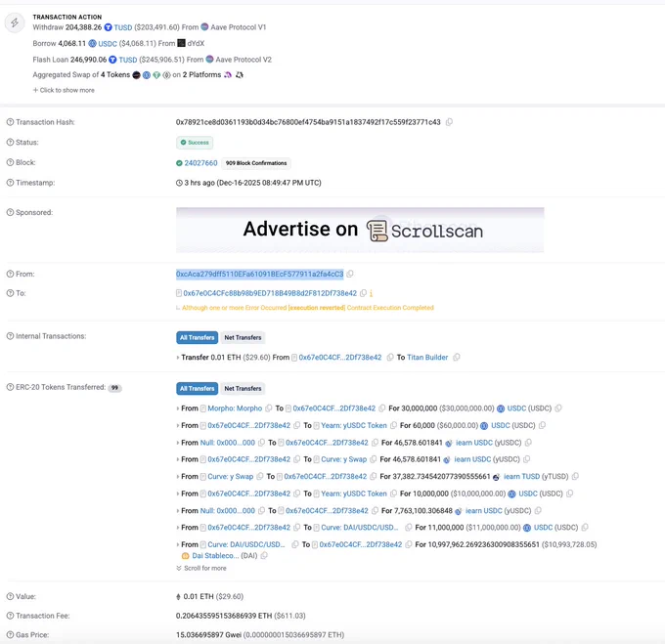The width and height of the screenshot is (665, 644).
Task: Copy the Morpho: Morpho address
Action: coord(269,408)
